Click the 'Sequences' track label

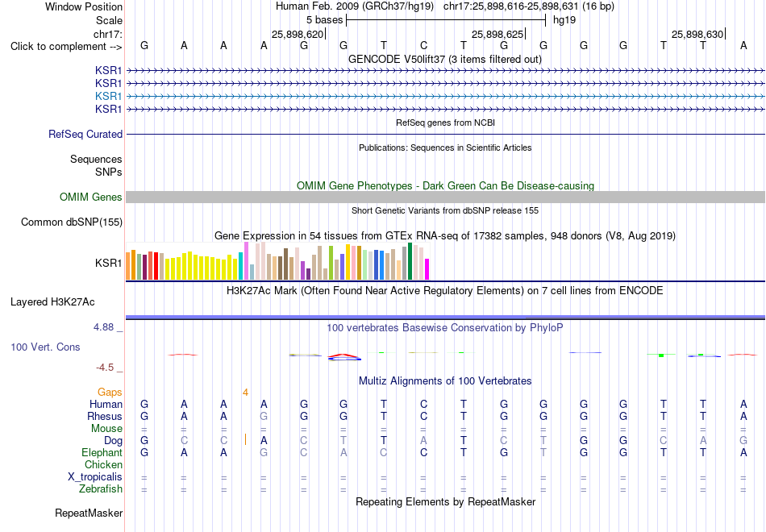pos(96,160)
